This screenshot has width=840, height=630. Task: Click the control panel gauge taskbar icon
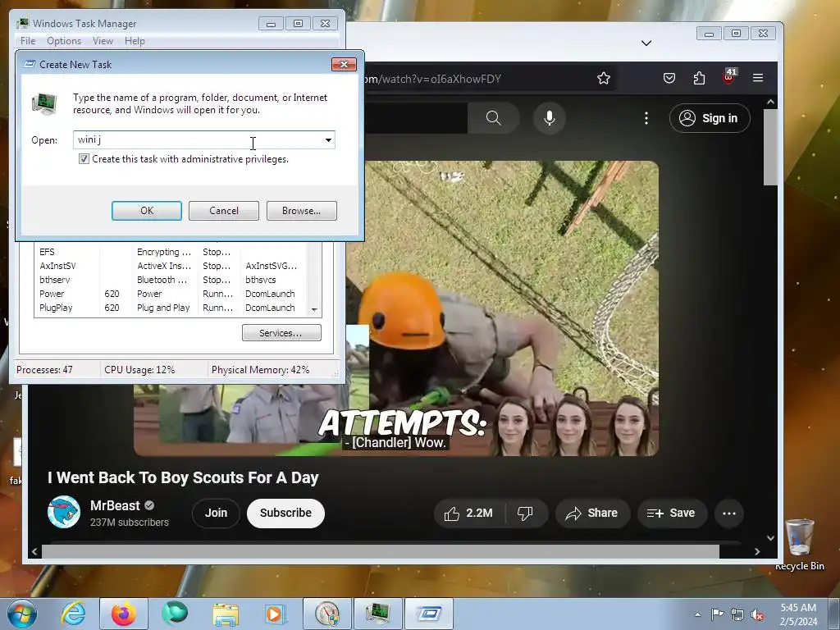point(327,614)
